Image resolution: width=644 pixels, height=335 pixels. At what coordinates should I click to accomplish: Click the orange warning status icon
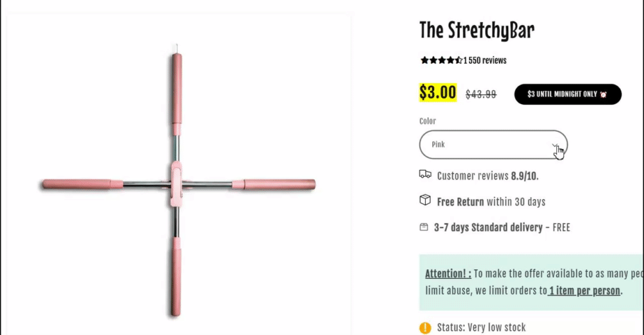[425, 328]
